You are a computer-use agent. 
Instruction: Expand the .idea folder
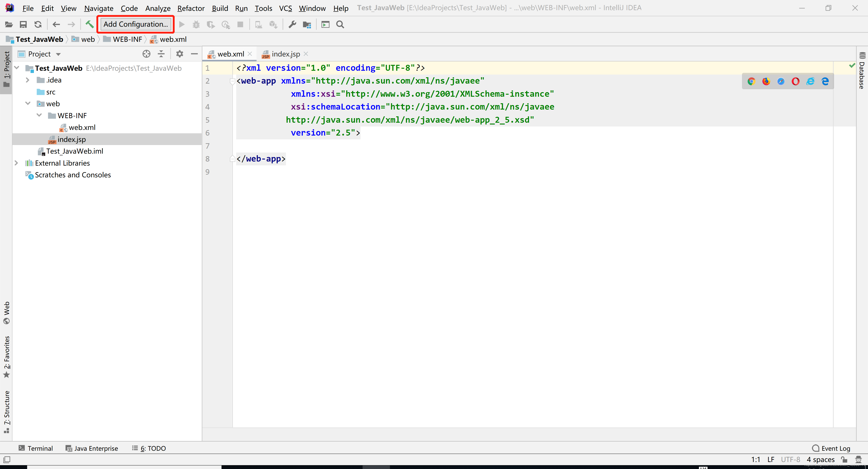pos(28,80)
